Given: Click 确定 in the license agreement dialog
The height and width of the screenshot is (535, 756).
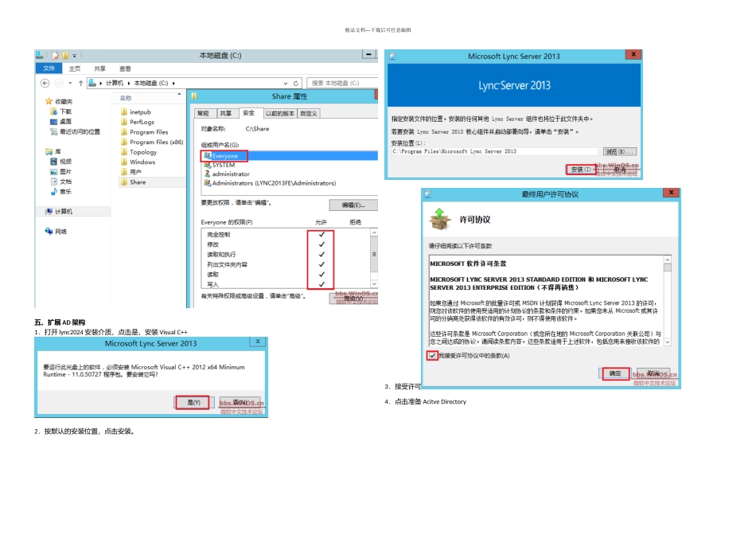Looking at the screenshot, I should tap(615, 373).
